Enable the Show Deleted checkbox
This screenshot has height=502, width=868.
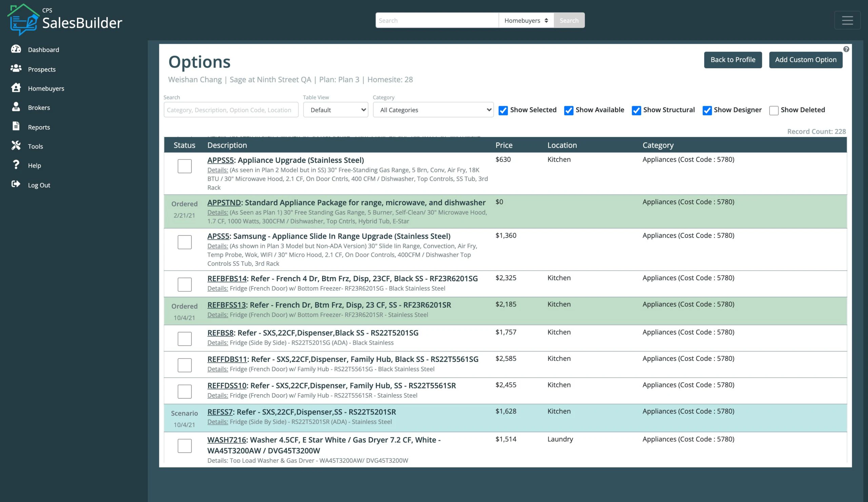[774, 111]
